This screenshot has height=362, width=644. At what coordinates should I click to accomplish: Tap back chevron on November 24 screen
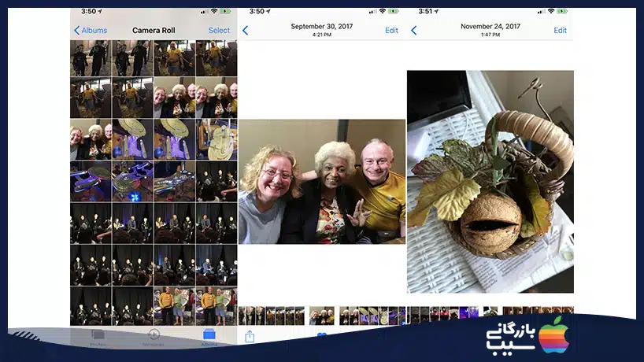(x=413, y=31)
